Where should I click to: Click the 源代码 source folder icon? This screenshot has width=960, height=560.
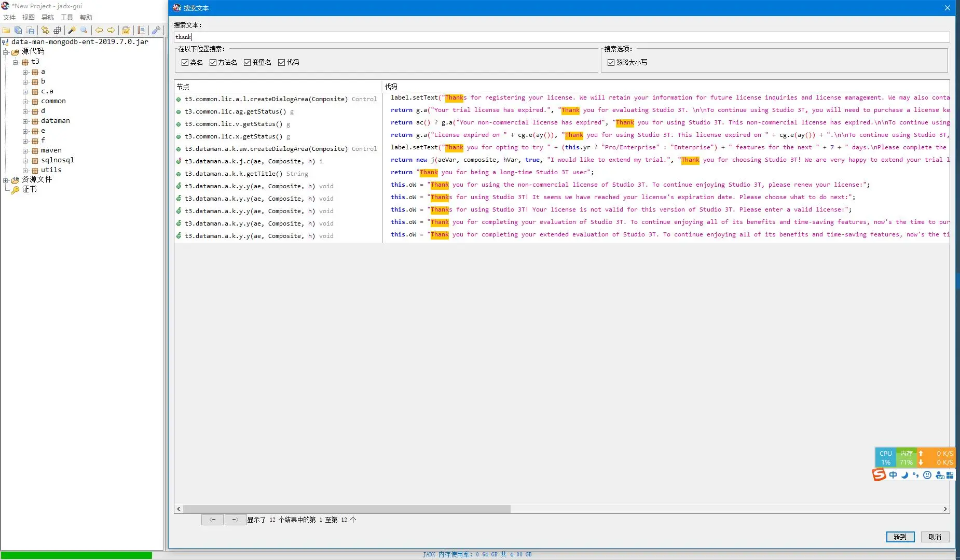(15, 52)
